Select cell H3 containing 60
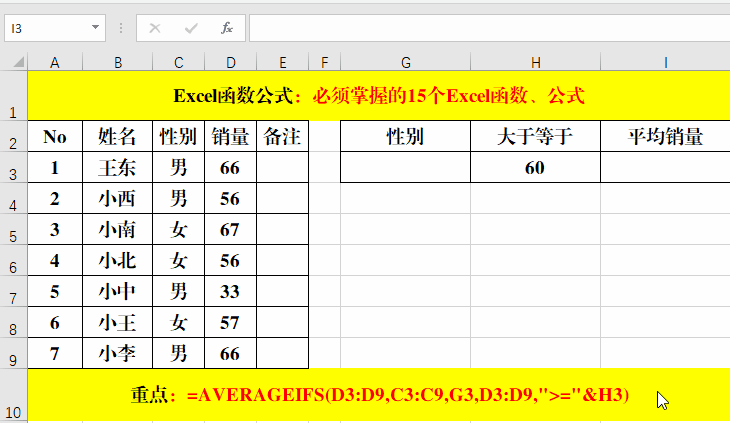 (535, 167)
